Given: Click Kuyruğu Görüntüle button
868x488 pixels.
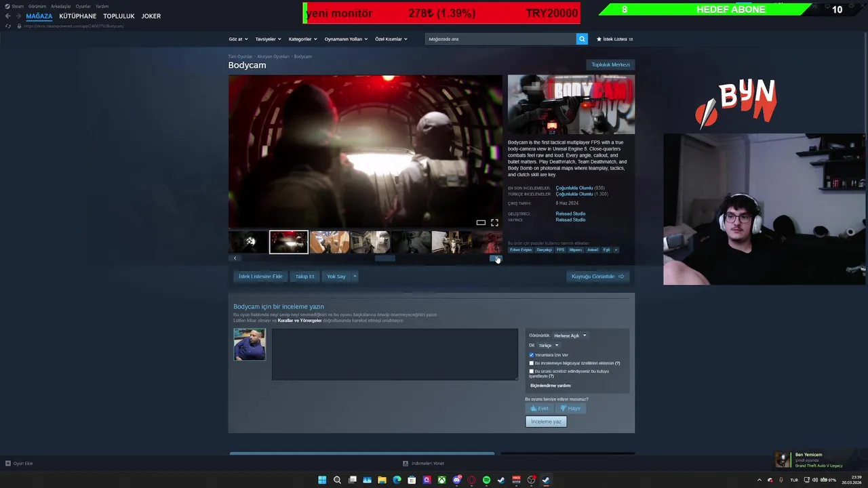Looking at the screenshot, I should pos(597,276).
